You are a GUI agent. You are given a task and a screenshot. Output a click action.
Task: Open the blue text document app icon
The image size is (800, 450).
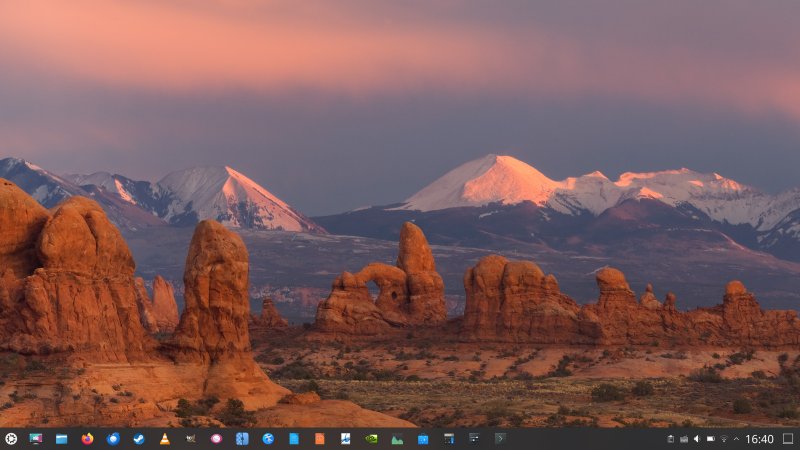[x=293, y=438]
